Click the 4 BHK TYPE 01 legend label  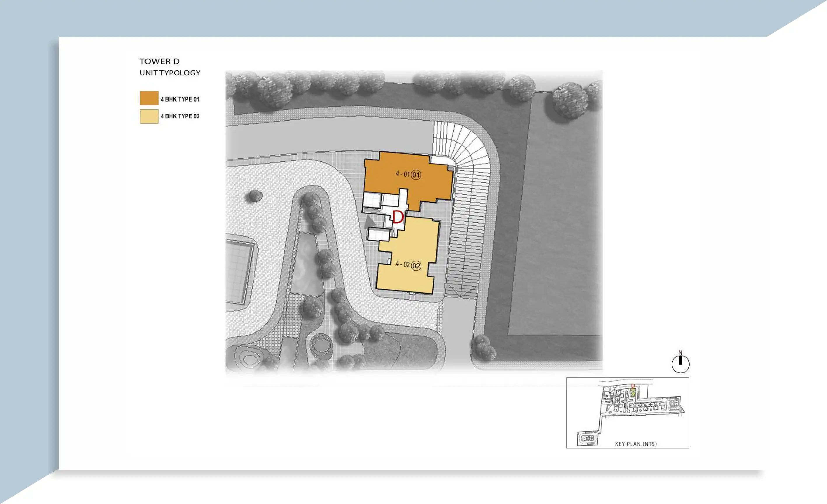pyautogui.click(x=180, y=99)
